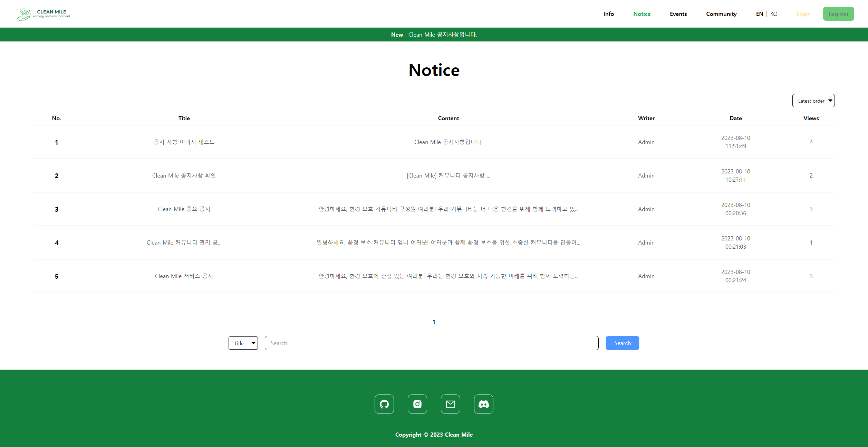The height and width of the screenshot is (447, 868).
Task: Click the date 2023-08-10 00:21:24
Action: pyautogui.click(x=736, y=276)
